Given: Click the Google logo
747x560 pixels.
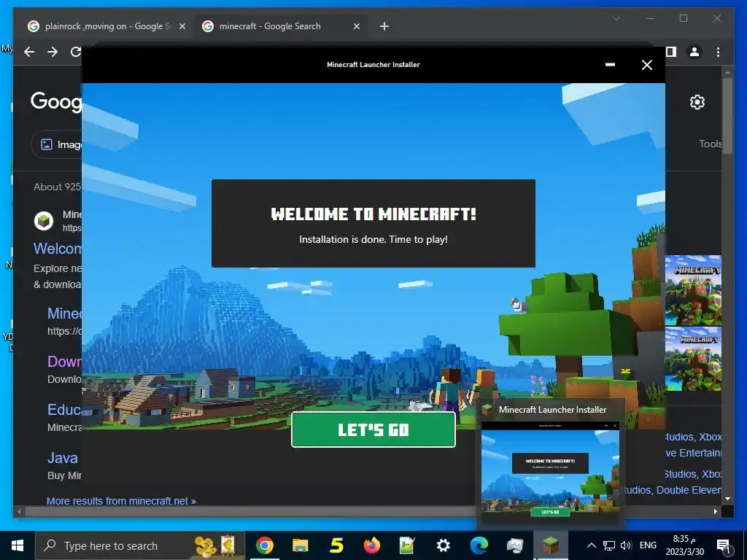Looking at the screenshot, I should (x=56, y=101).
